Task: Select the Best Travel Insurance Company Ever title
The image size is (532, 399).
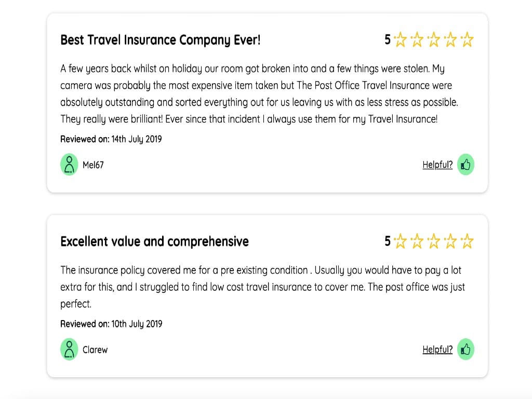Action: [x=160, y=39]
